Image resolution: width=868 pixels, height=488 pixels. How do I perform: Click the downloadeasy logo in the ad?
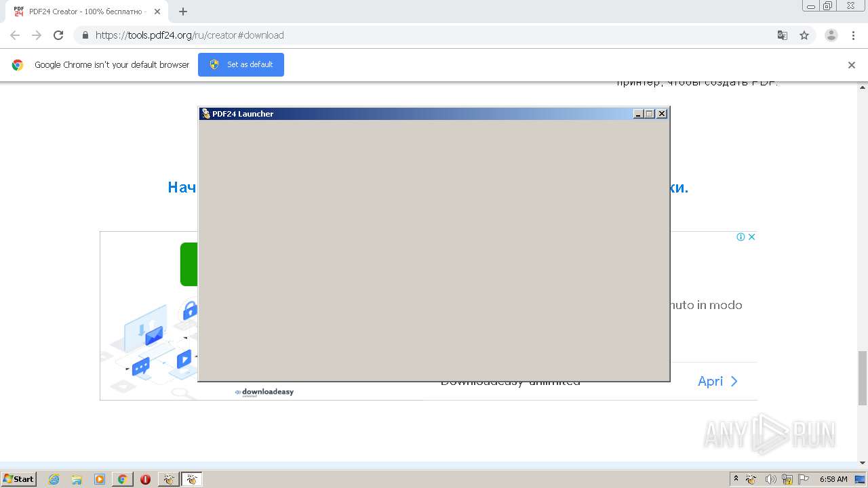click(264, 392)
